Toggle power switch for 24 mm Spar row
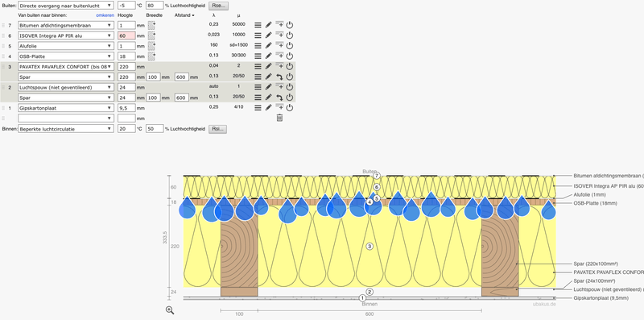The height and width of the screenshot is (320, 644). point(290,98)
